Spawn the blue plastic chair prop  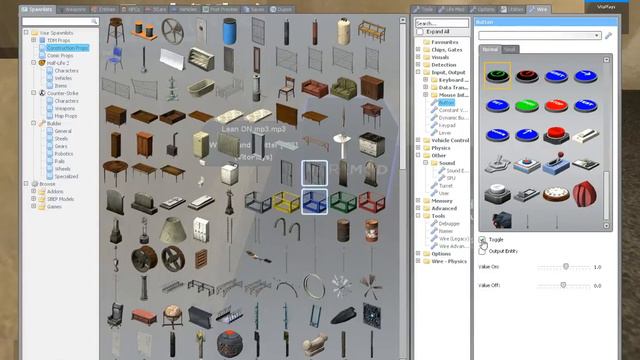point(114,59)
